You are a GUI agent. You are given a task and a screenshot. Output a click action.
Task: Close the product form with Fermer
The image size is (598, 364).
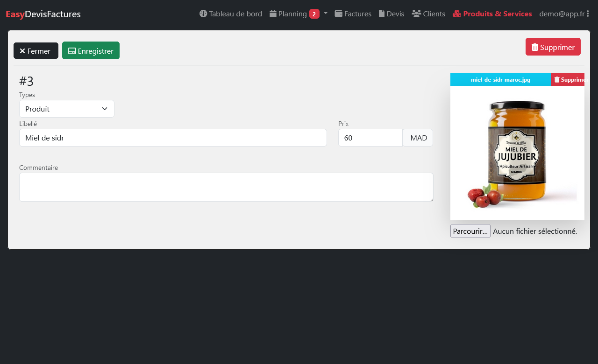coord(36,51)
